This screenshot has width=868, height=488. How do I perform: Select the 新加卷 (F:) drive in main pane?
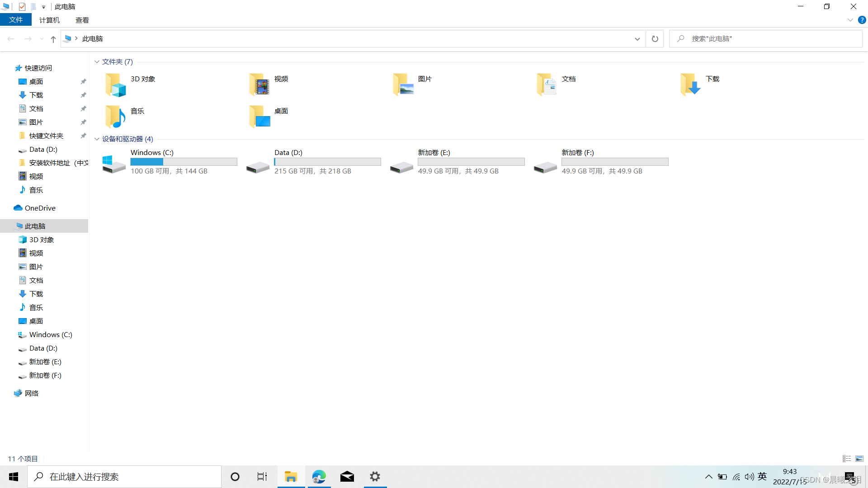[545, 167]
